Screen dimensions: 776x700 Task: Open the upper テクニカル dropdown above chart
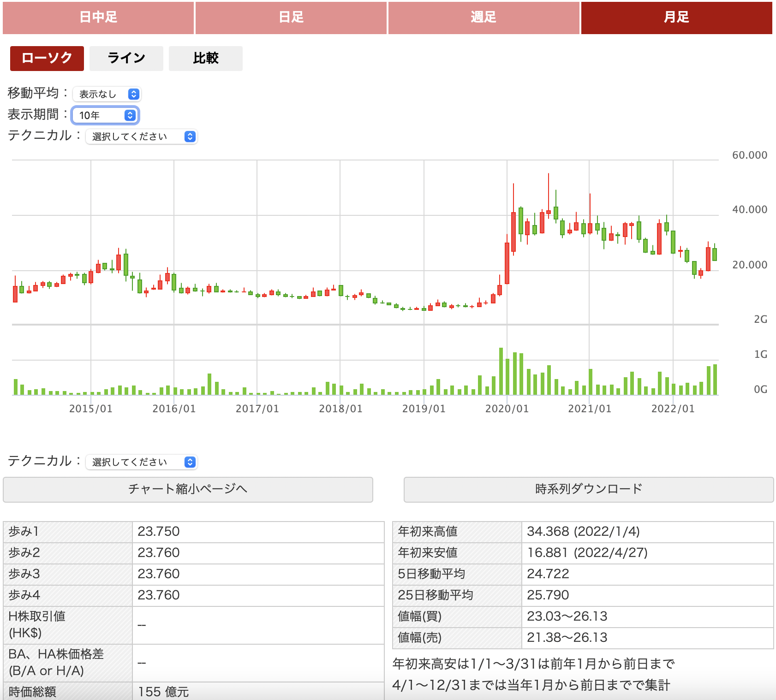(x=142, y=136)
